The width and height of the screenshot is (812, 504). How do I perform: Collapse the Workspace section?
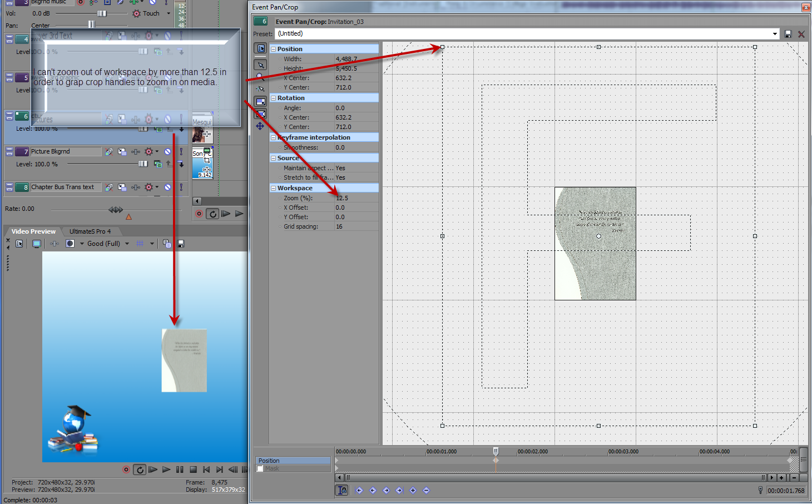273,188
